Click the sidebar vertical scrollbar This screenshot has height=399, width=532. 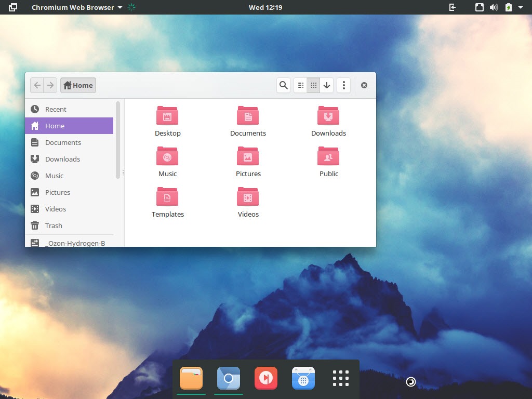(118, 139)
